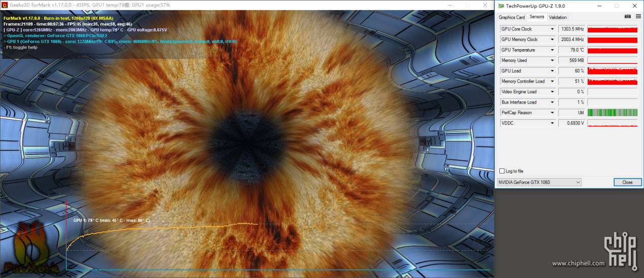644x278 pixels.
Task: Expand the Memory Controller Load dropdown
Action: (x=552, y=81)
